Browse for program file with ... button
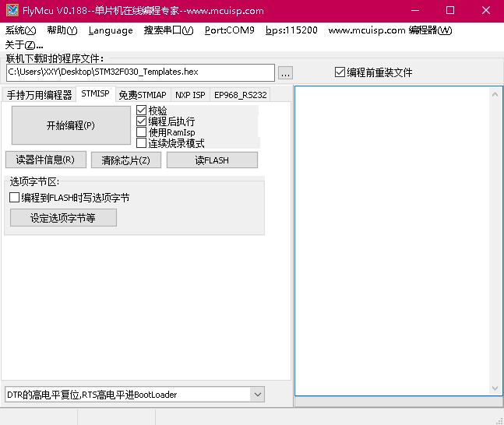The image size is (504, 425). [285, 73]
